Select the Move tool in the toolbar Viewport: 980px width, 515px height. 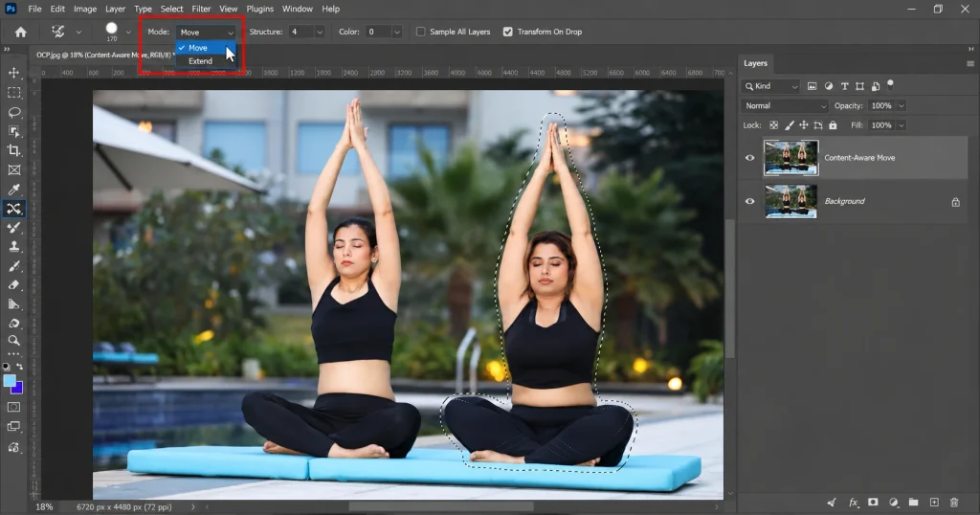(x=13, y=73)
